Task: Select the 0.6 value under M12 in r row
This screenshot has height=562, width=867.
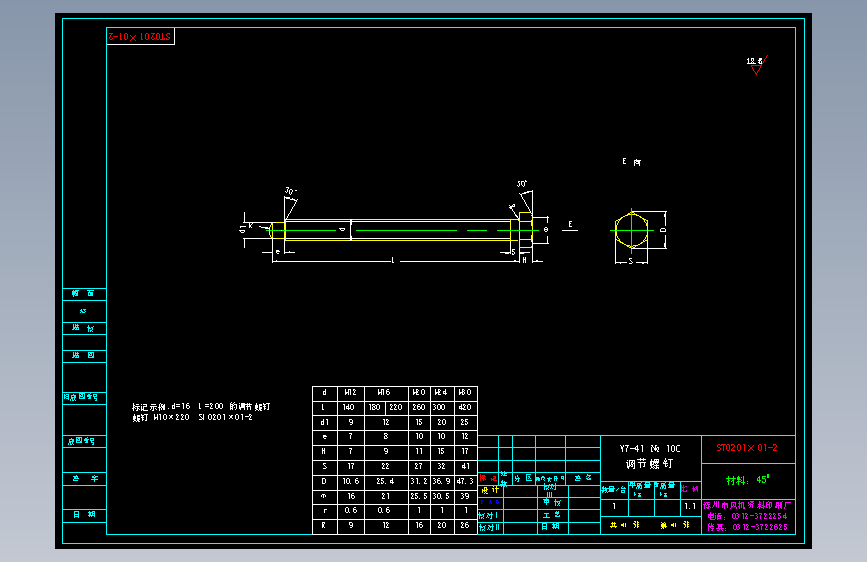Action: pos(351,511)
